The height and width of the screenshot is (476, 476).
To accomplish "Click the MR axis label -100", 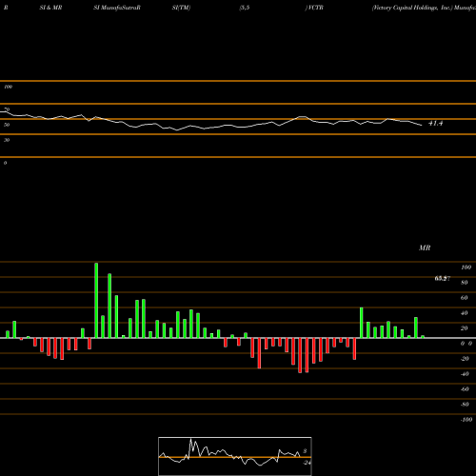I will coord(466,420).
